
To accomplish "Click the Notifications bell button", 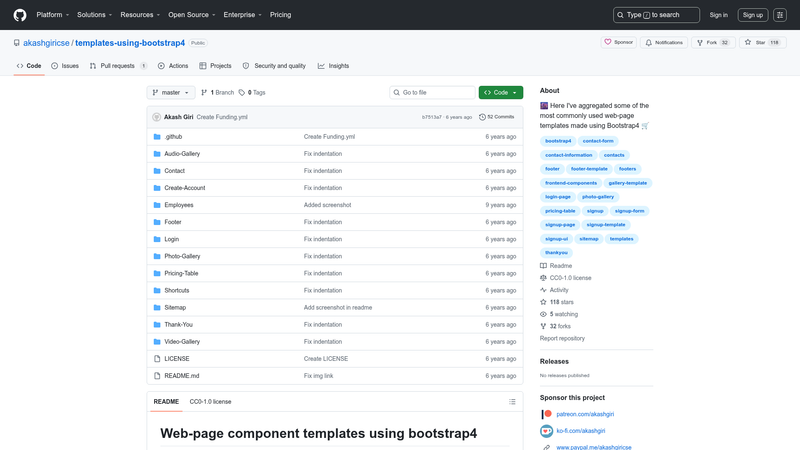I will pyautogui.click(x=664, y=42).
